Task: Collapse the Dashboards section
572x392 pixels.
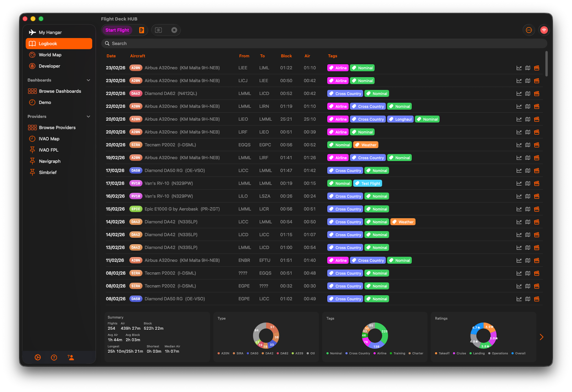Action: click(88, 80)
